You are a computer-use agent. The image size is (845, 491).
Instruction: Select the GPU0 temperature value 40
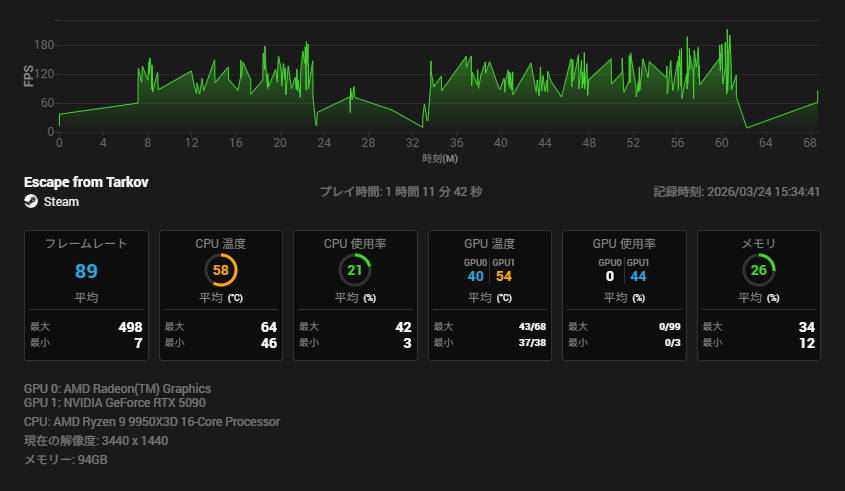point(475,276)
